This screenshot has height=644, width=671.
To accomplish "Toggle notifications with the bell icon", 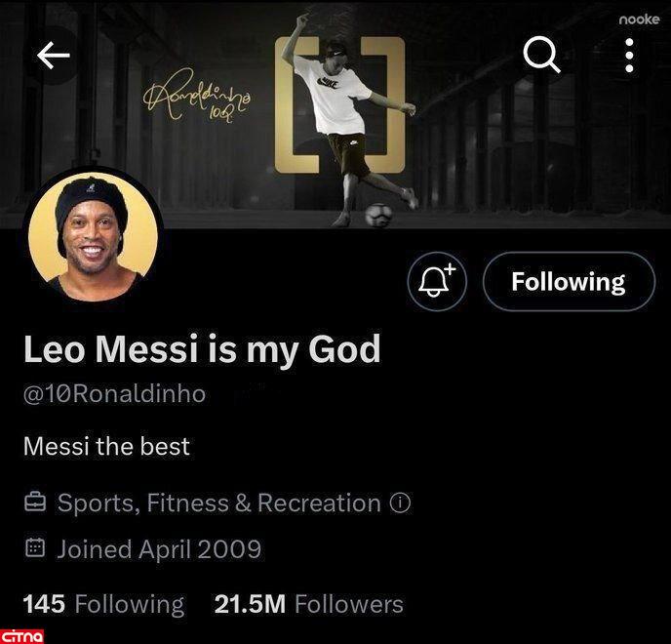I will [x=437, y=282].
